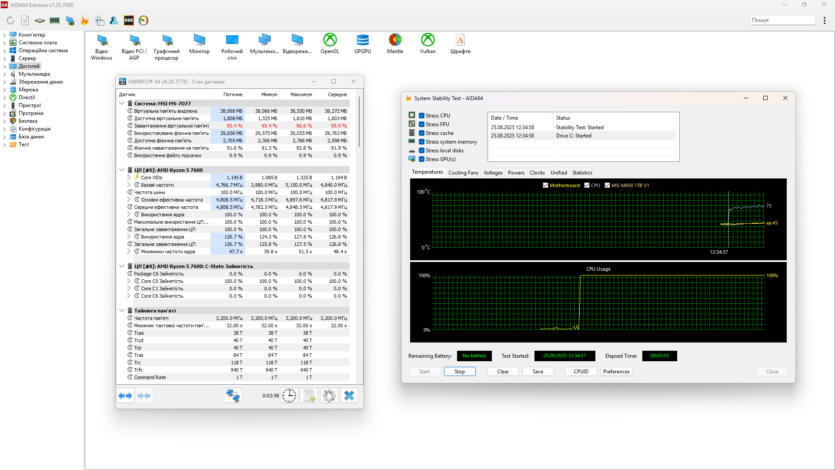The height and width of the screenshot is (470, 835).
Task: Open the Робочий стіл icon
Action: pos(232,47)
